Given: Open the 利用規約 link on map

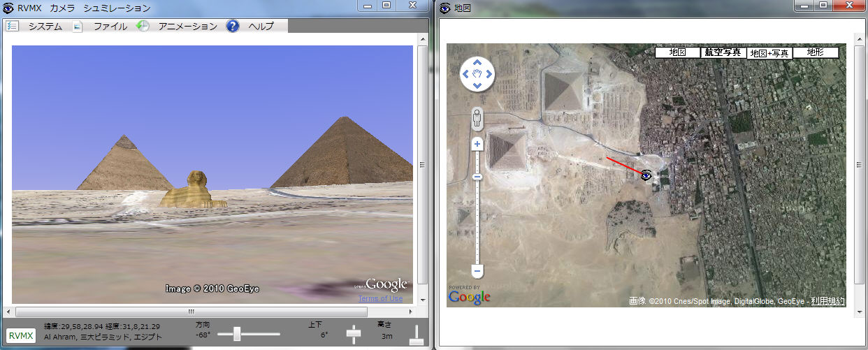Looking at the screenshot, I should coord(827,301).
